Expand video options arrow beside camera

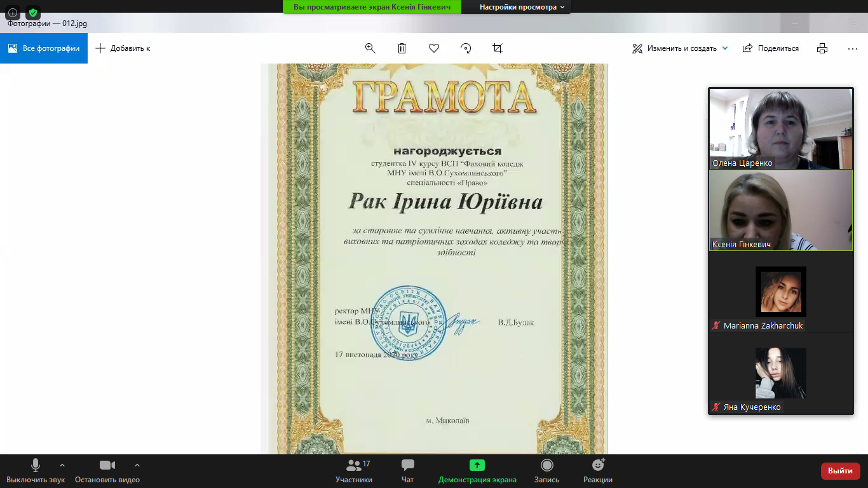(137, 465)
